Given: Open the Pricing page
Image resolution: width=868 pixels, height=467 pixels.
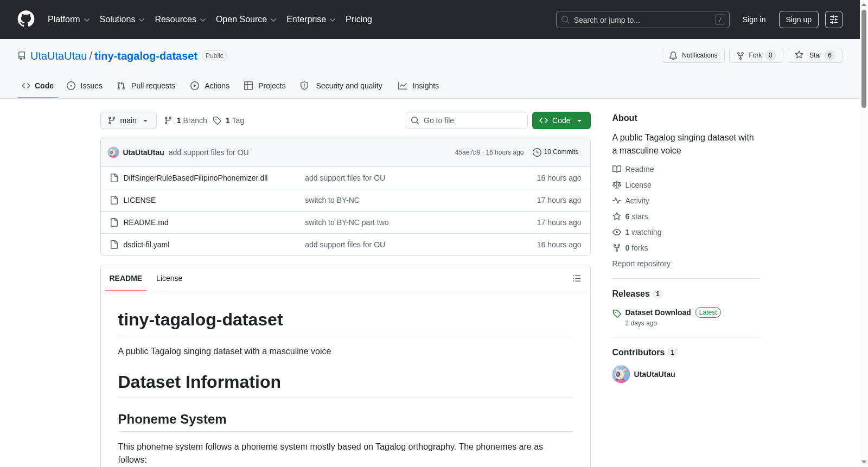Looking at the screenshot, I should tap(359, 20).
